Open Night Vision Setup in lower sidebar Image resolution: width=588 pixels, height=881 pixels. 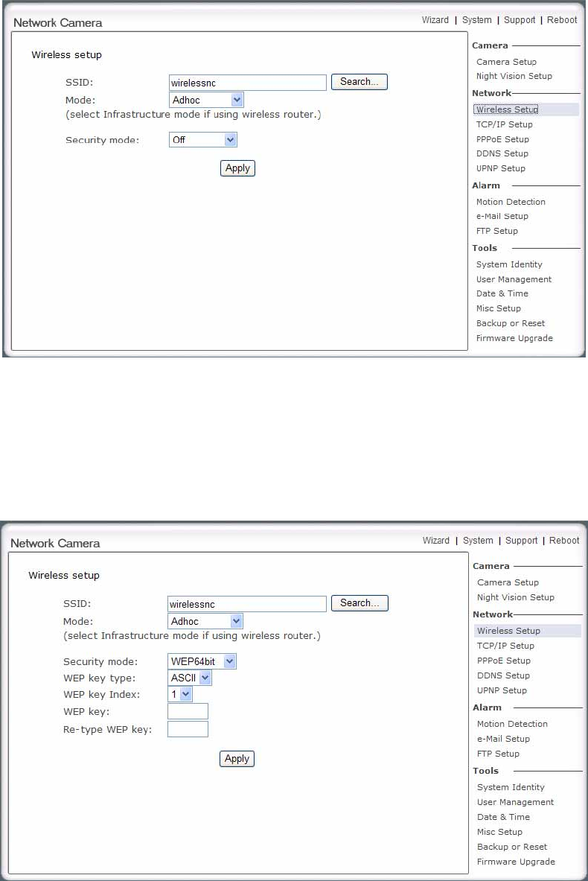(516, 597)
